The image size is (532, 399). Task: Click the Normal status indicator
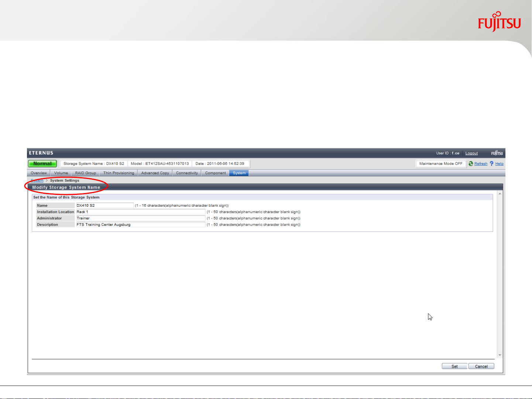(42, 164)
